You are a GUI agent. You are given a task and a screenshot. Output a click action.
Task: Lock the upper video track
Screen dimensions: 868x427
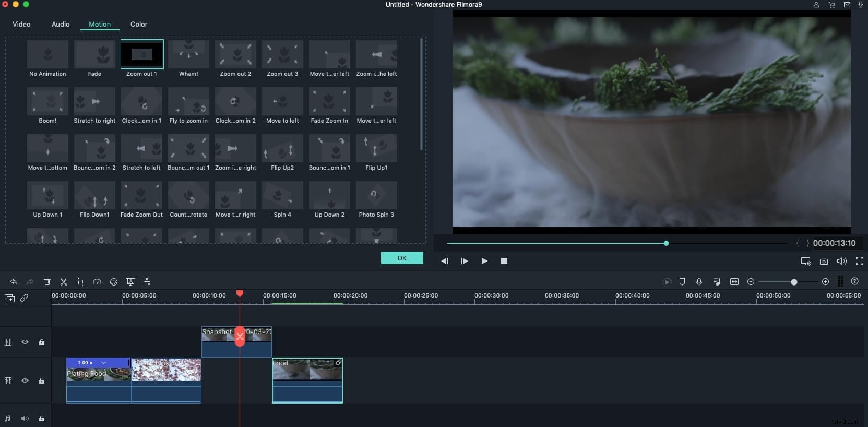pyautogui.click(x=42, y=342)
